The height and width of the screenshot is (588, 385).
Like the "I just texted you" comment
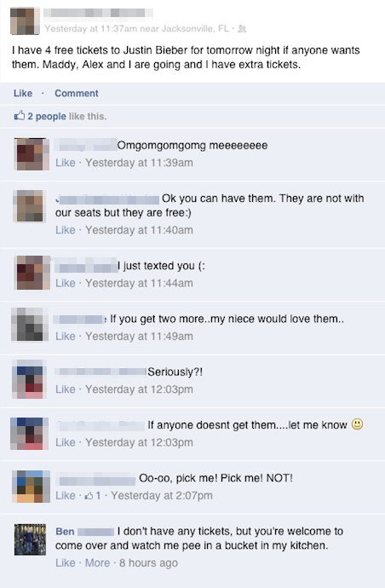tap(66, 283)
